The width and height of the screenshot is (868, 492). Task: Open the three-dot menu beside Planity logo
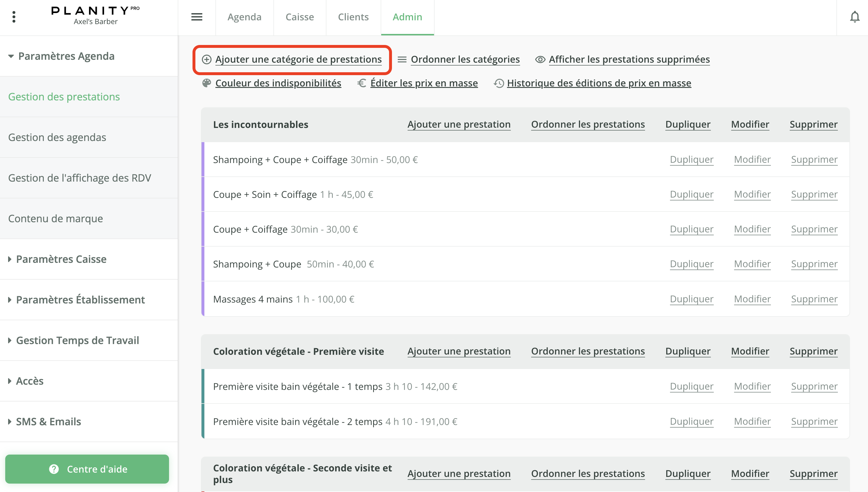pos(14,17)
